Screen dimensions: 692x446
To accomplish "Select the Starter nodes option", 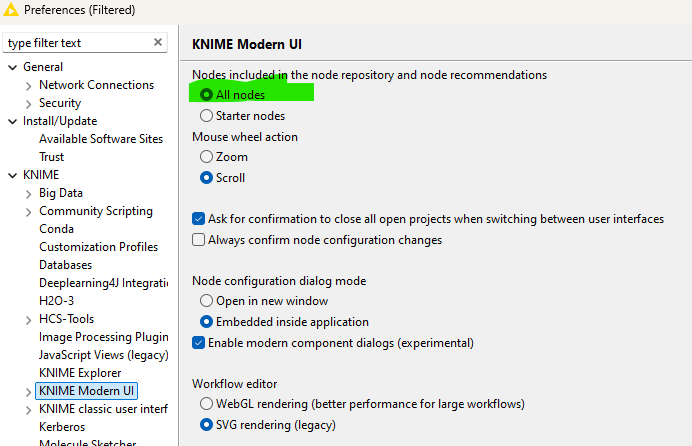I will pyautogui.click(x=207, y=116).
